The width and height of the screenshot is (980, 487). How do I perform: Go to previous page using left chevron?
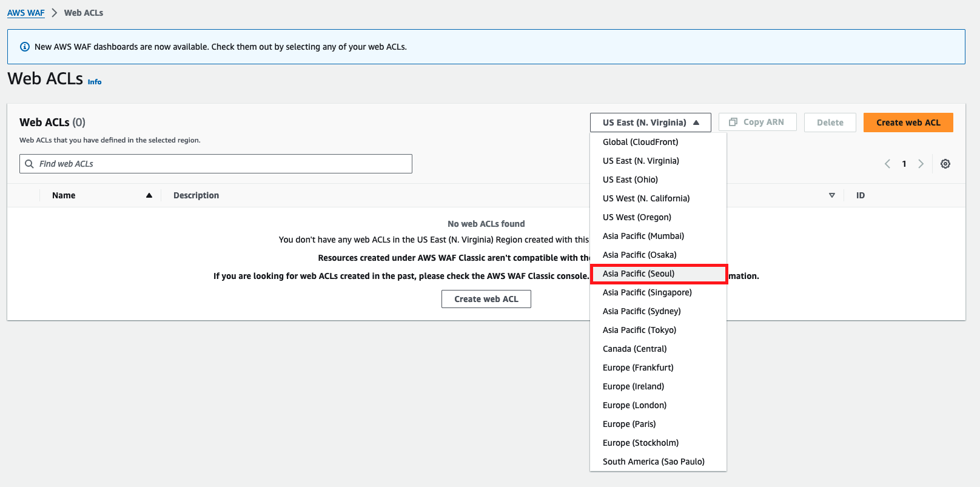[x=887, y=164]
